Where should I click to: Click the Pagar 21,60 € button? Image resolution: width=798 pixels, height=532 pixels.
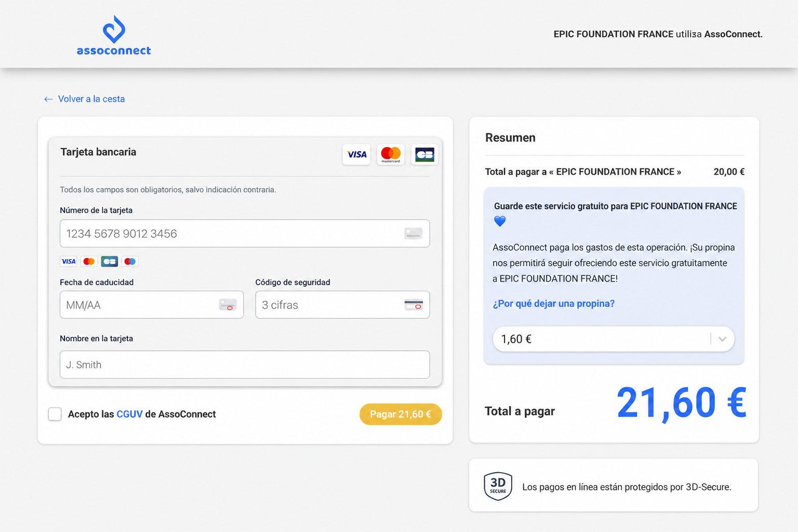click(401, 414)
